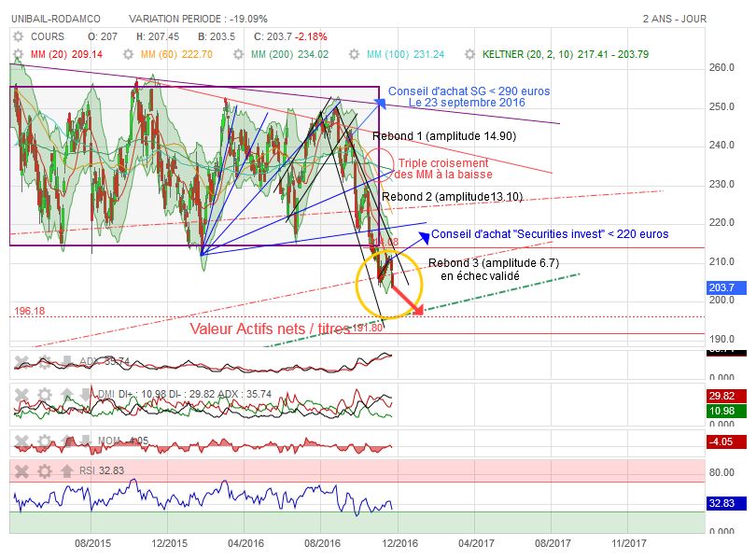Remove the DMI indicator panel

coord(21,395)
